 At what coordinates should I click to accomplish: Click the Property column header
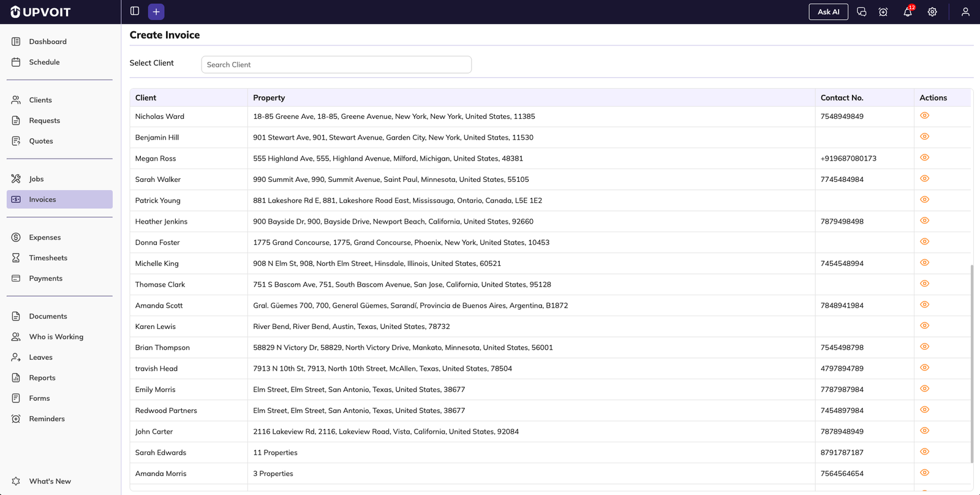[532, 97]
